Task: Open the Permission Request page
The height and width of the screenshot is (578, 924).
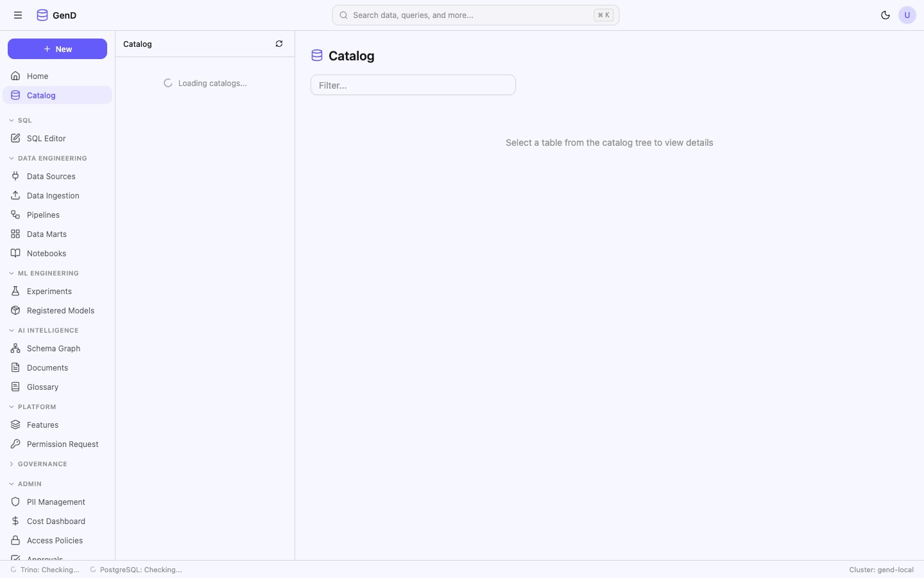Action: coord(62,444)
